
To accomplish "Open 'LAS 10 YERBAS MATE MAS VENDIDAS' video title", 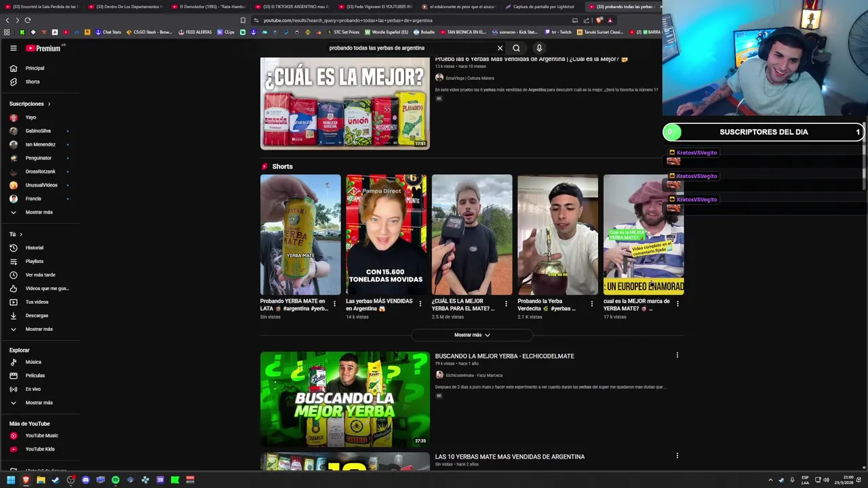I will 510,457.
